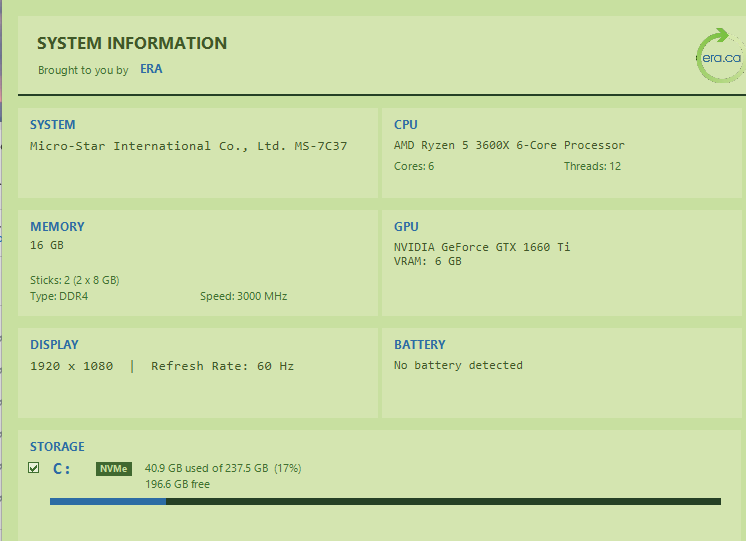This screenshot has width=746, height=541.
Task: Click the '16 GB' memory value
Action: (47, 245)
